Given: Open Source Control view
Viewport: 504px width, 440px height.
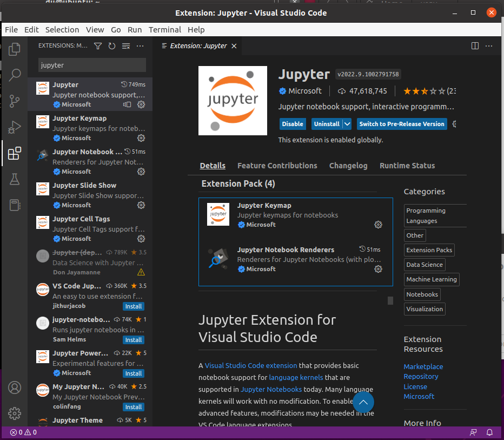Looking at the screenshot, I should (x=15, y=101).
